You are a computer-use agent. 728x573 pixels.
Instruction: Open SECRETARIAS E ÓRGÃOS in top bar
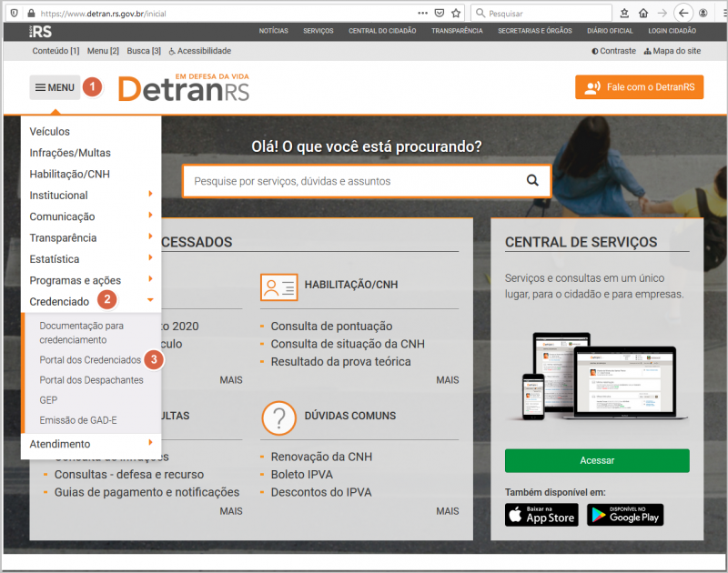coord(535,31)
